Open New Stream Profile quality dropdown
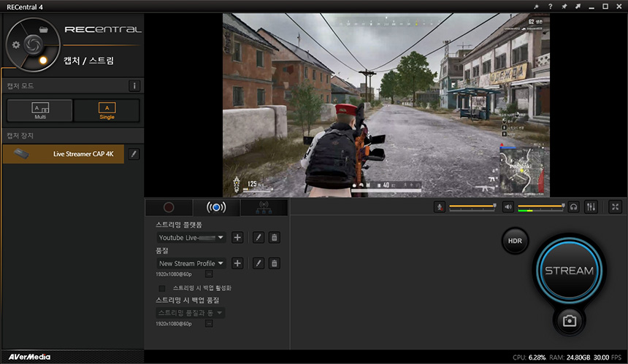Image resolution: width=628 pixels, height=364 pixels. point(191,263)
